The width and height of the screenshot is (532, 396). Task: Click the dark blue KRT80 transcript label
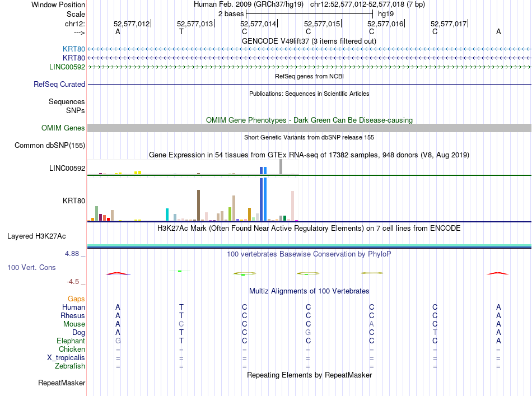(x=73, y=58)
